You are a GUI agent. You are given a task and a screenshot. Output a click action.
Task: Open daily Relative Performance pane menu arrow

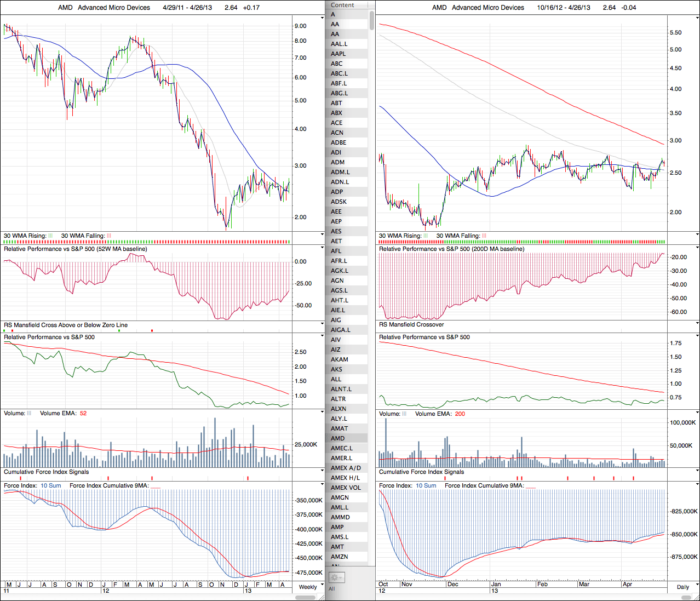tap(697, 336)
